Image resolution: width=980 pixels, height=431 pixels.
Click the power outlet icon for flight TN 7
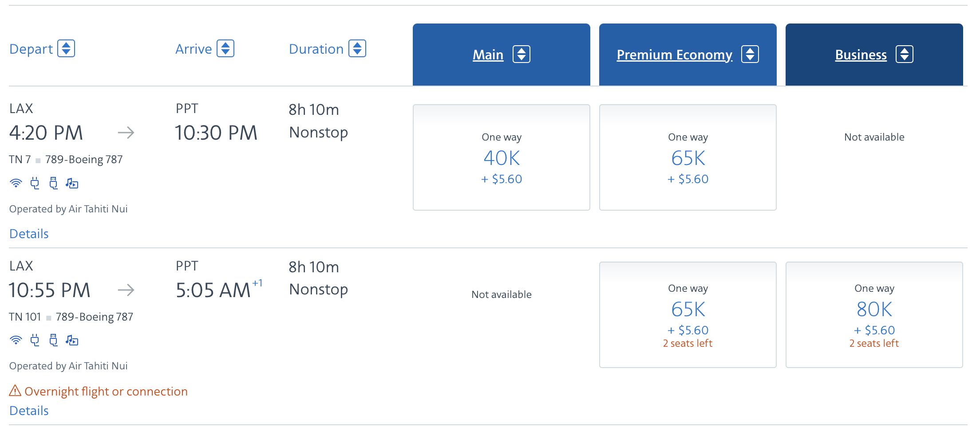tap(35, 183)
